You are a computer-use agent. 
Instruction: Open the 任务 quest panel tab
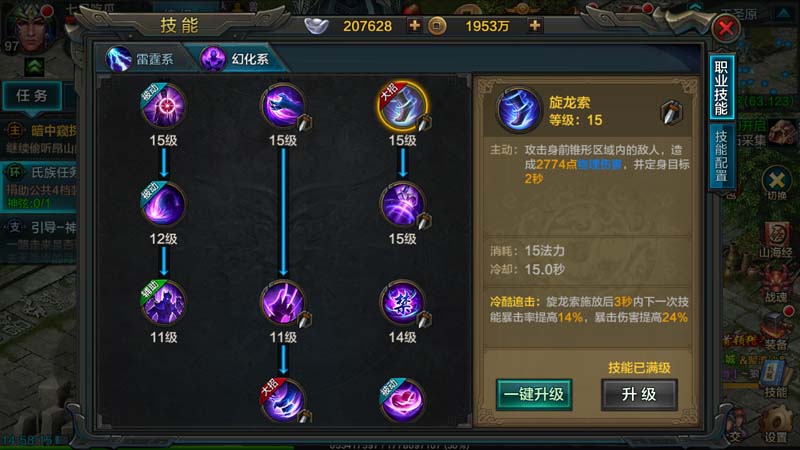point(32,96)
